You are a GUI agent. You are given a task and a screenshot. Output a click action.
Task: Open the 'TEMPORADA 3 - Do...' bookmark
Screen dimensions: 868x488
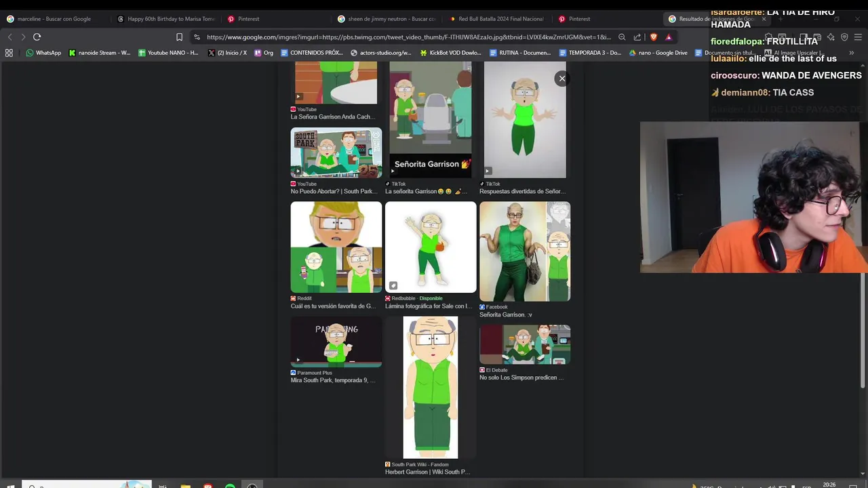pos(590,53)
